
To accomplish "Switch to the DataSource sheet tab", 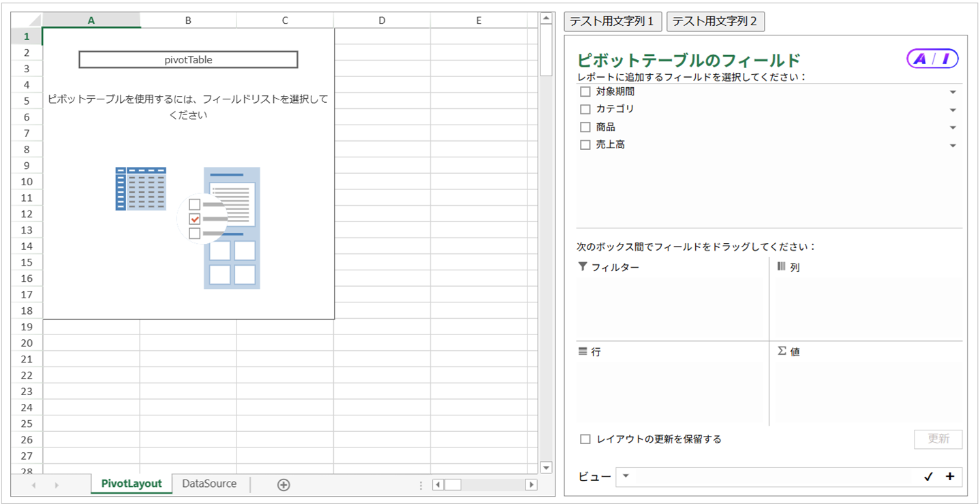I will (x=209, y=484).
